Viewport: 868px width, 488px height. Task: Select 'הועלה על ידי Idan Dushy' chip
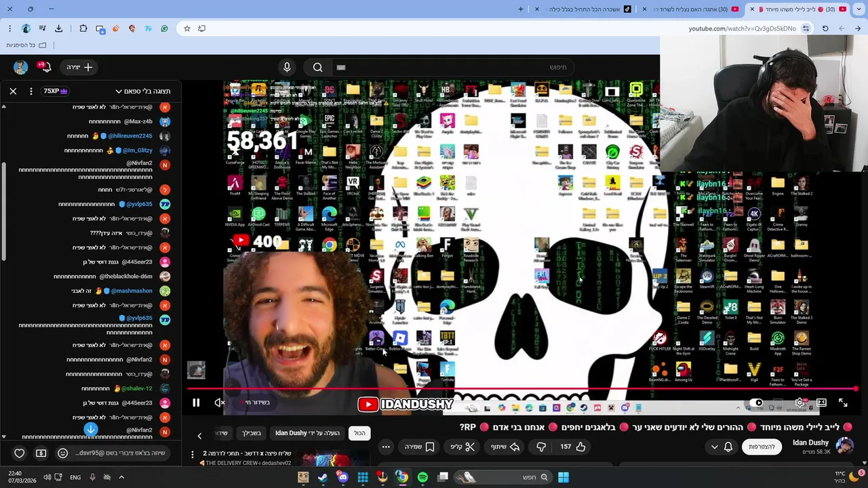coord(307,433)
